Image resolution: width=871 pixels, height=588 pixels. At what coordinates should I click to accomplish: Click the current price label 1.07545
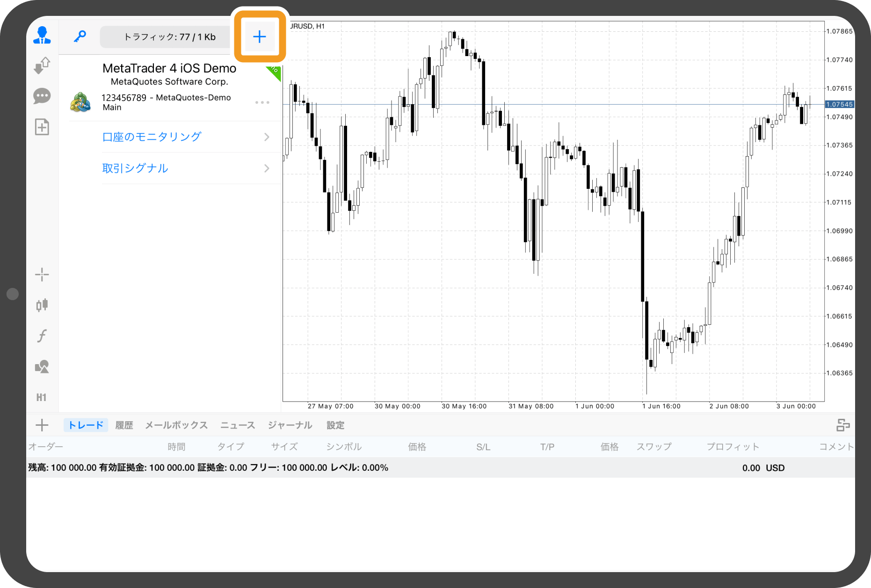[840, 104]
